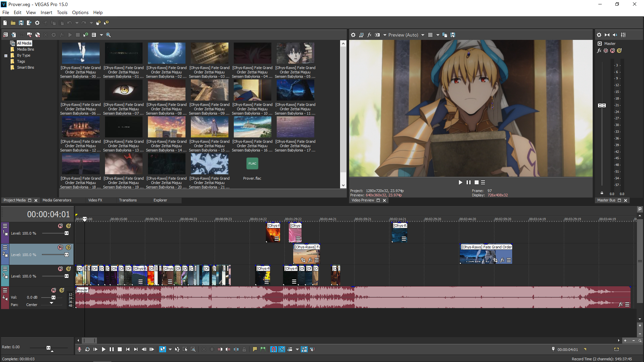Switch to the Explorer tab
644x362 pixels.
(x=160, y=200)
